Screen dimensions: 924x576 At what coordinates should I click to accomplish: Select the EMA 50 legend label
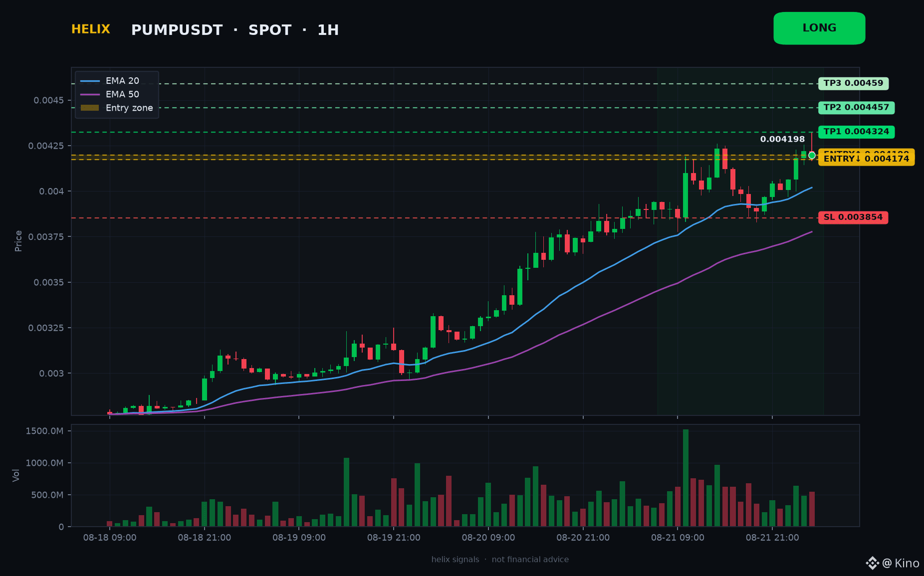pos(122,94)
